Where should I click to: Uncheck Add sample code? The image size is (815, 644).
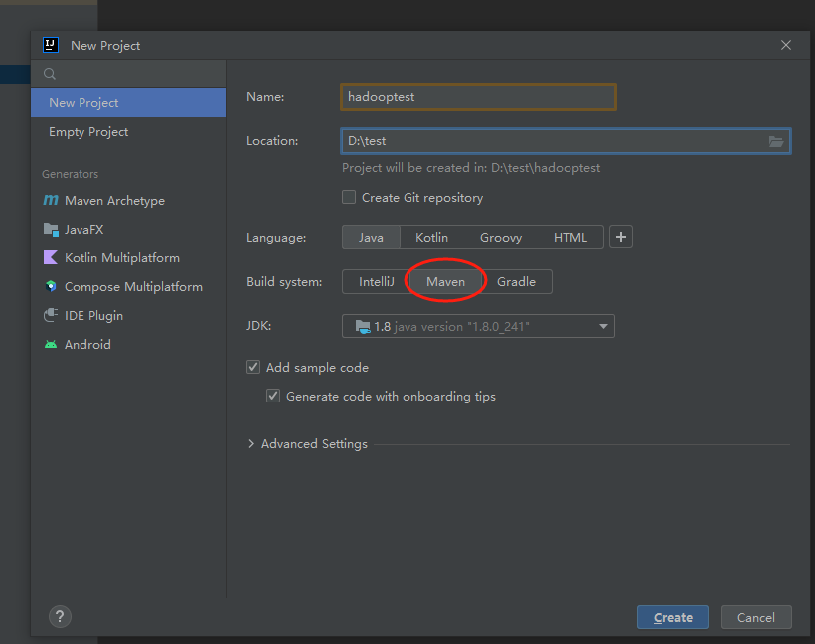pos(253,367)
